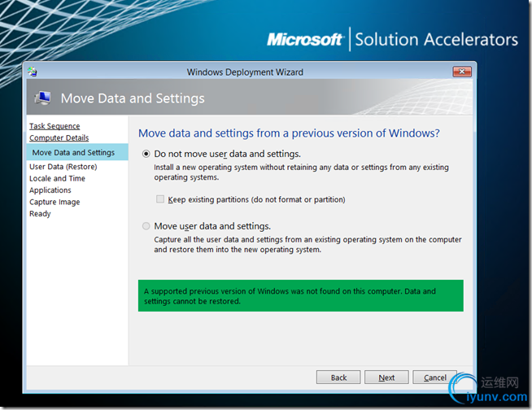This screenshot has height=410, width=532.
Task: Click the Windows Deployment Wizard title text
Action: pyautogui.click(x=245, y=72)
